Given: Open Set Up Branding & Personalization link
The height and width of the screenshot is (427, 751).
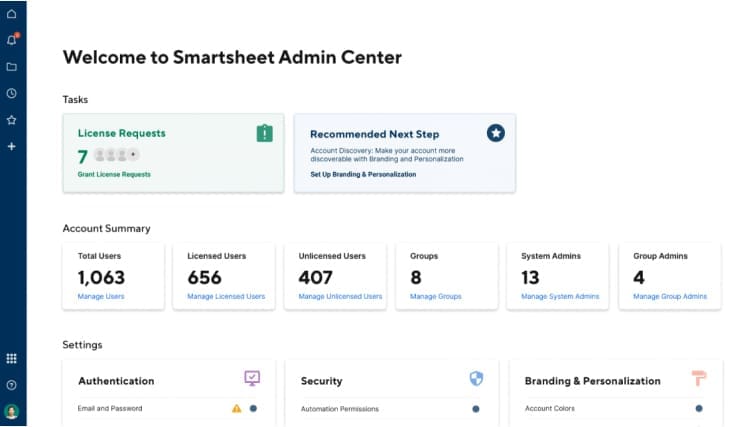Looking at the screenshot, I should pos(363,174).
